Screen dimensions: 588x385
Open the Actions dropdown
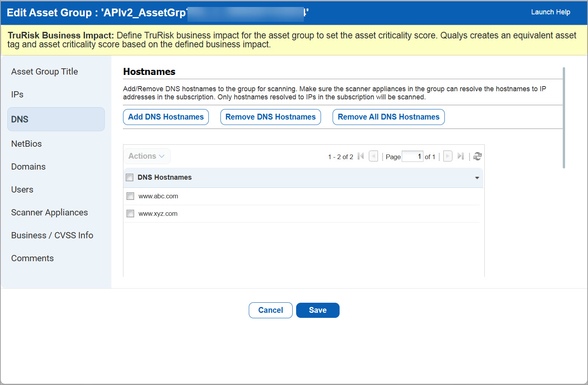(147, 156)
